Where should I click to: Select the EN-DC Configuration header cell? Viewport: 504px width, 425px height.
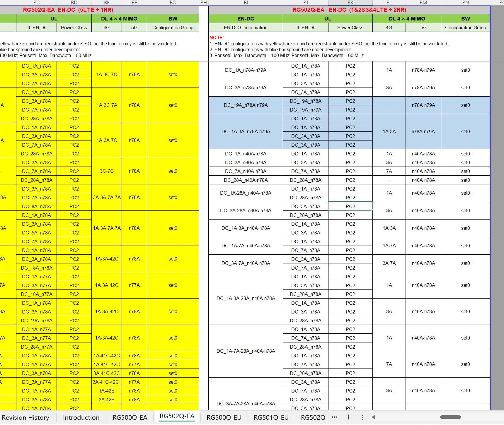coord(246,28)
